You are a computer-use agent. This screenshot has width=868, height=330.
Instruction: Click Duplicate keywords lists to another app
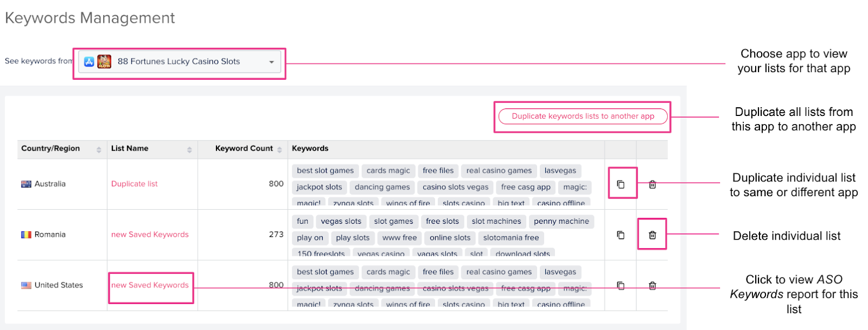583,116
